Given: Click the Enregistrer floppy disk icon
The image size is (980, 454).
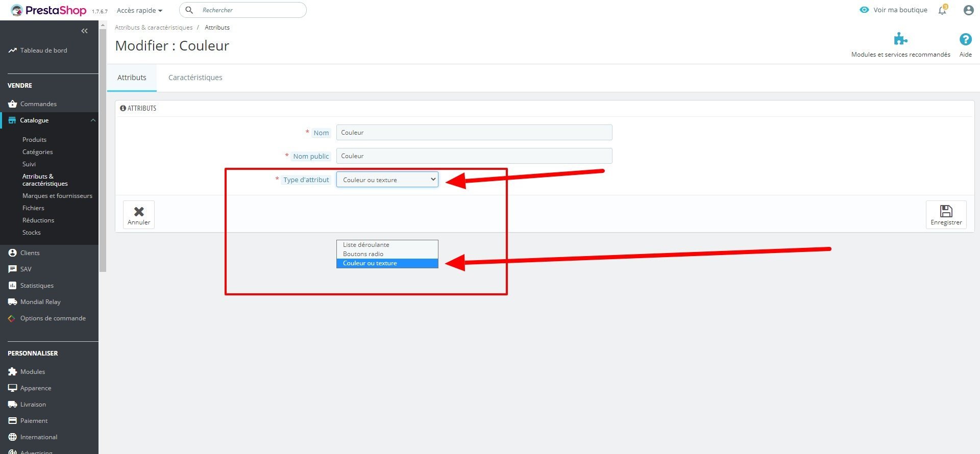Looking at the screenshot, I should click(946, 211).
